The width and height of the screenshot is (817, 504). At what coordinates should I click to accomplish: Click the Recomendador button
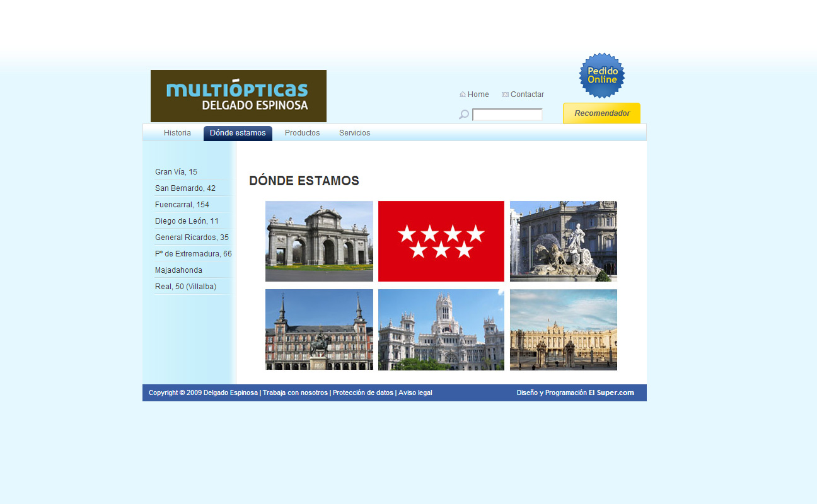coord(601,113)
